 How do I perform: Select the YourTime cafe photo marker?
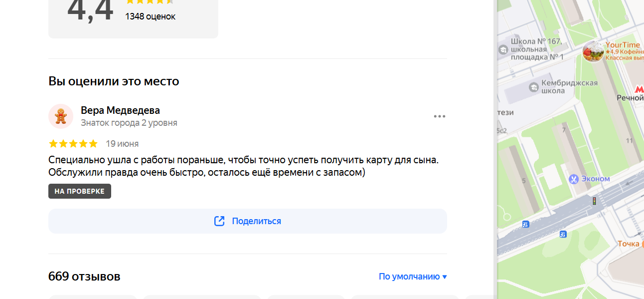[593, 51]
